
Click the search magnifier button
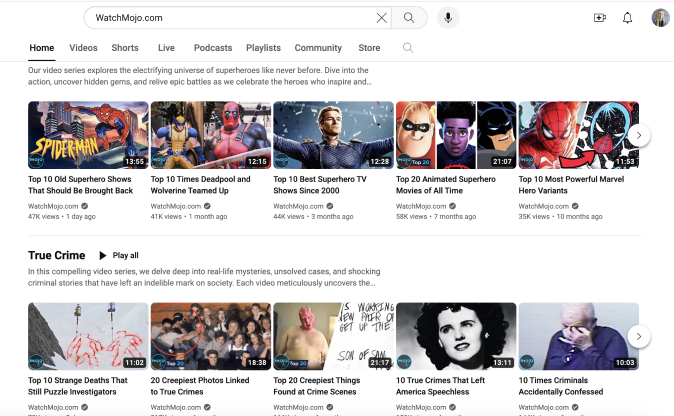(409, 18)
